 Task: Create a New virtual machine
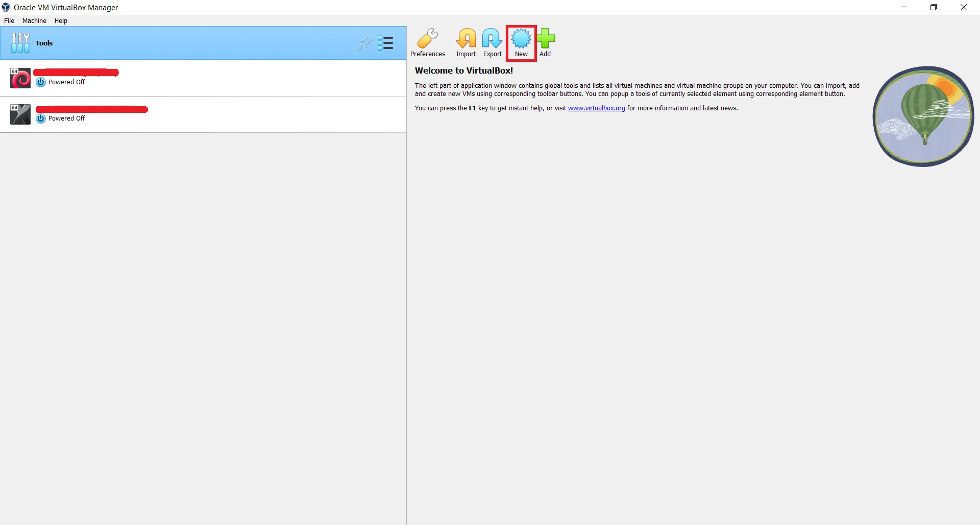pyautogui.click(x=521, y=43)
